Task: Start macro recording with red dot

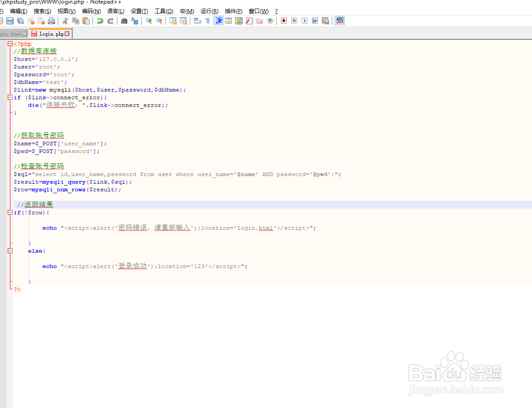Action: (x=284, y=21)
